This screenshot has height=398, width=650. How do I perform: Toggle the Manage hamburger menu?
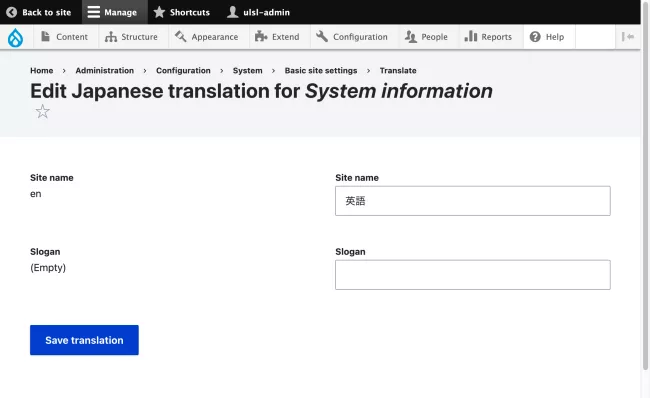coord(115,12)
